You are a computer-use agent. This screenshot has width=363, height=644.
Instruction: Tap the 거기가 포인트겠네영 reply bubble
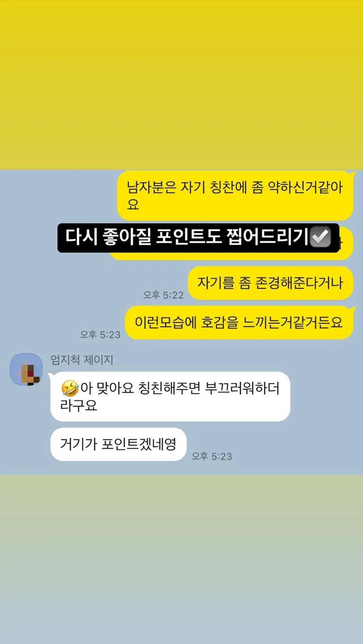[118, 444]
